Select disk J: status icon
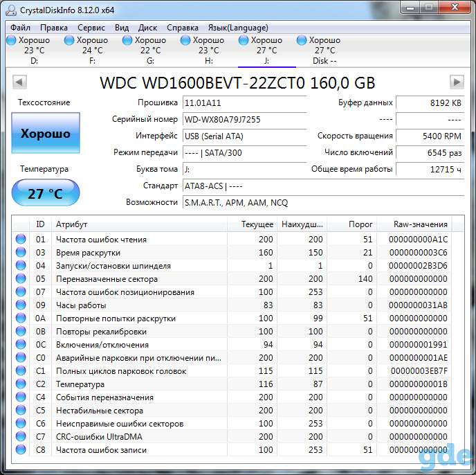The width and height of the screenshot is (476, 475). 244,40
